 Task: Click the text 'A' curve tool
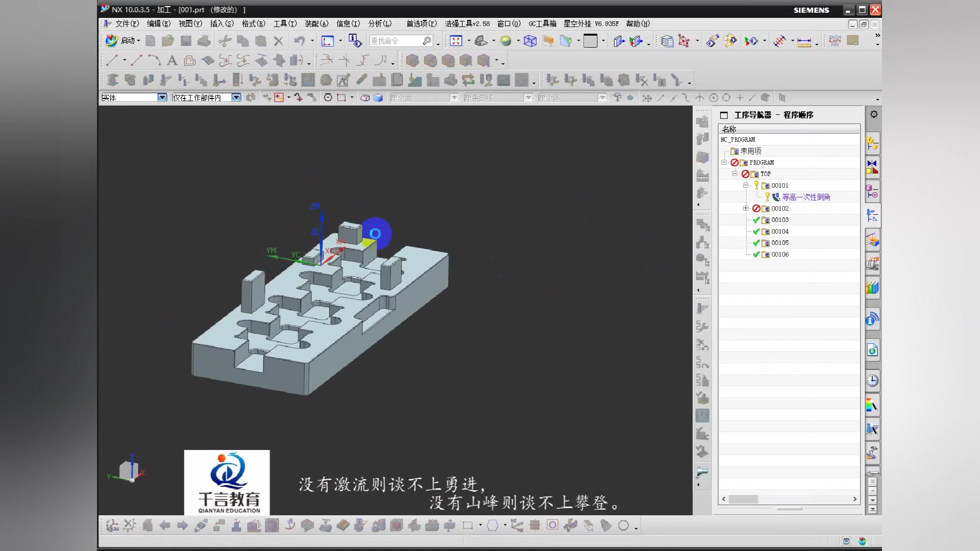(172, 61)
